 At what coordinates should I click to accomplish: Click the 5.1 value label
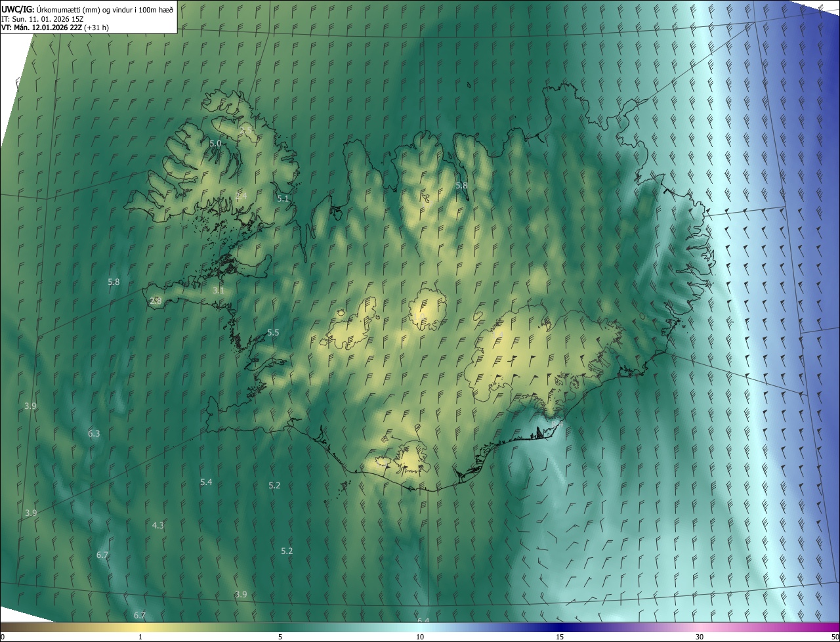pos(283,198)
